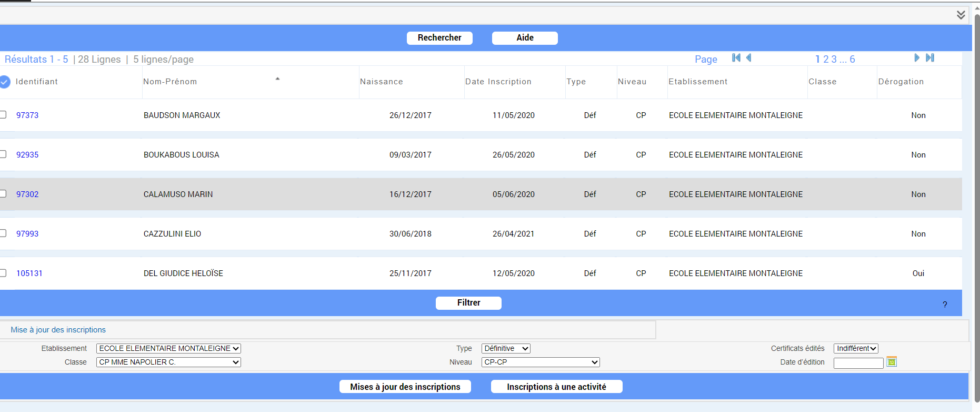This screenshot has height=412, width=980.
Task: Collapse panel with double chevron icon
Action: [x=961, y=15]
